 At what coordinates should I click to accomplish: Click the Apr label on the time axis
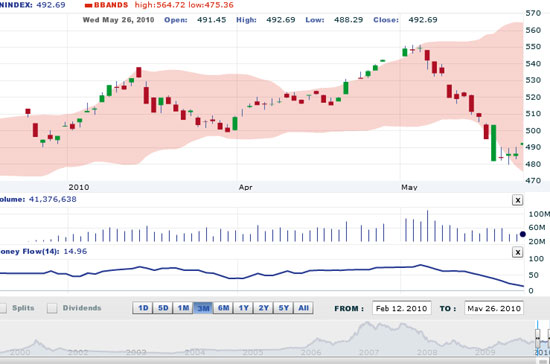tap(246, 187)
